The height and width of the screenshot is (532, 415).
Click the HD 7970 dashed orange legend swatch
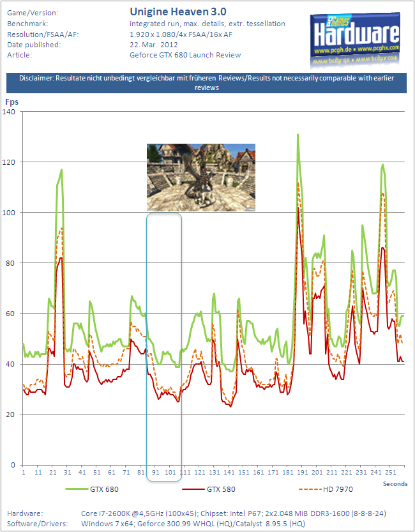pyautogui.click(x=310, y=489)
